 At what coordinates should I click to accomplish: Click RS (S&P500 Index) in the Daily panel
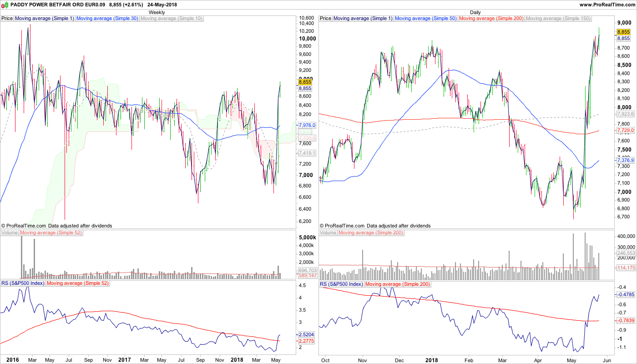point(341,284)
